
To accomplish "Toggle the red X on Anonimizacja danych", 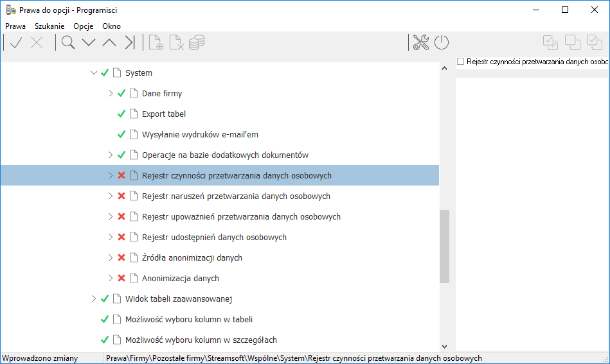I will pyautogui.click(x=121, y=278).
